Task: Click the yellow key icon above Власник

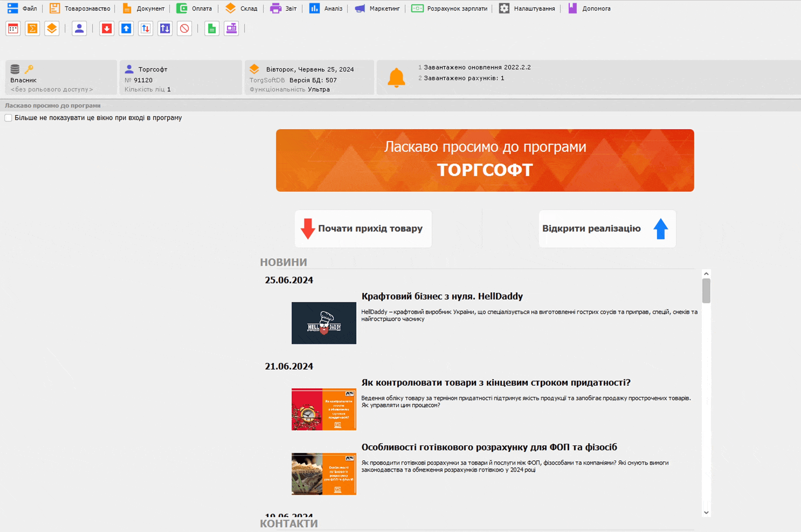Action: pyautogui.click(x=29, y=69)
